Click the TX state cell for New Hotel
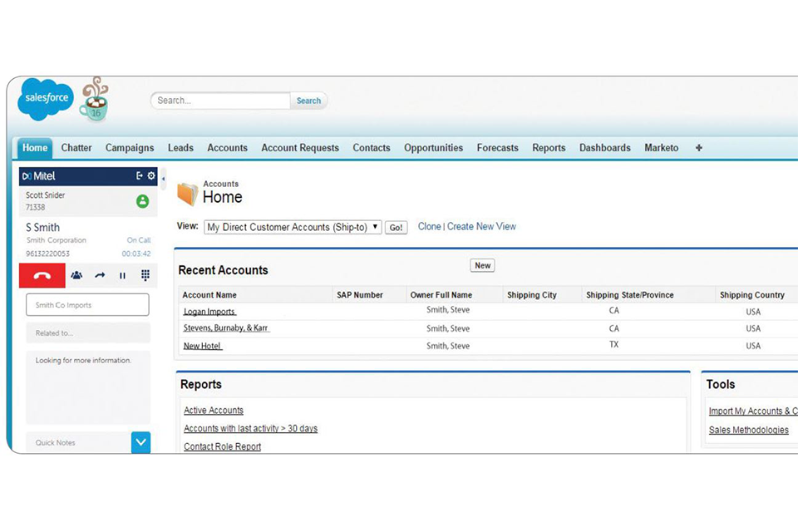 coord(613,345)
